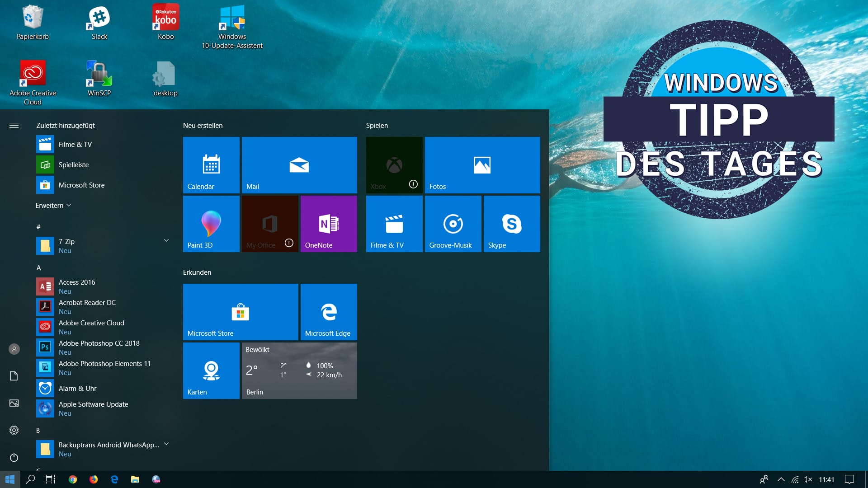Launch the Paint 3D tile
Viewport: 868px width, 488px height.
(211, 224)
